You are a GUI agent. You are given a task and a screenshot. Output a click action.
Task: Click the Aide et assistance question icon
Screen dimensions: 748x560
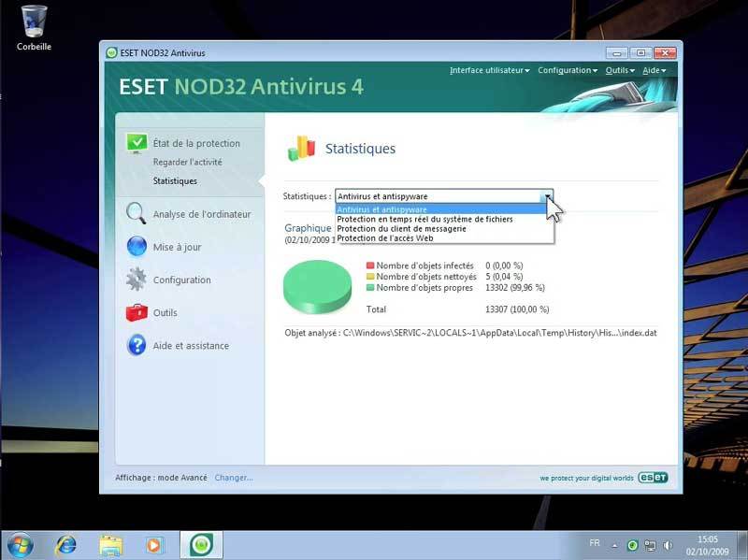(x=137, y=345)
